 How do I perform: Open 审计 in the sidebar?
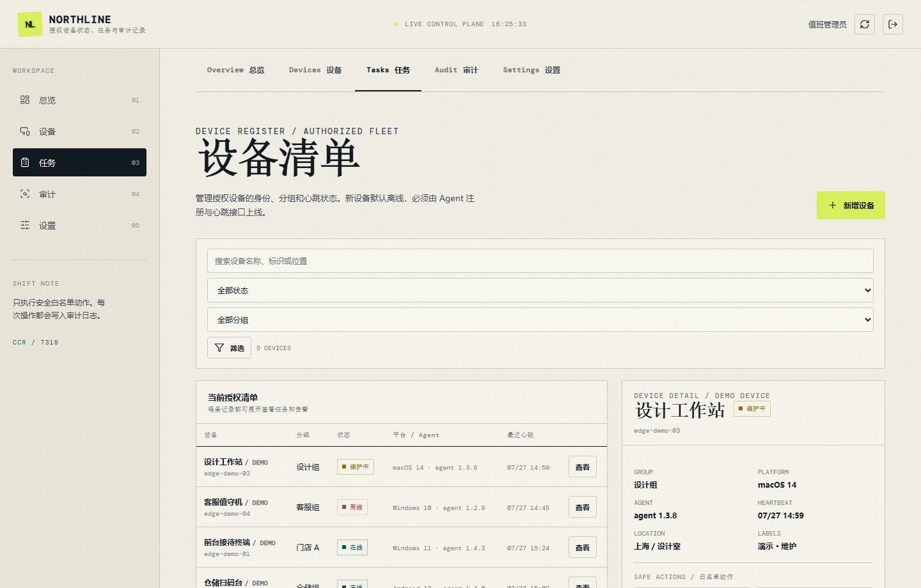pyautogui.click(x=79, y=194)
